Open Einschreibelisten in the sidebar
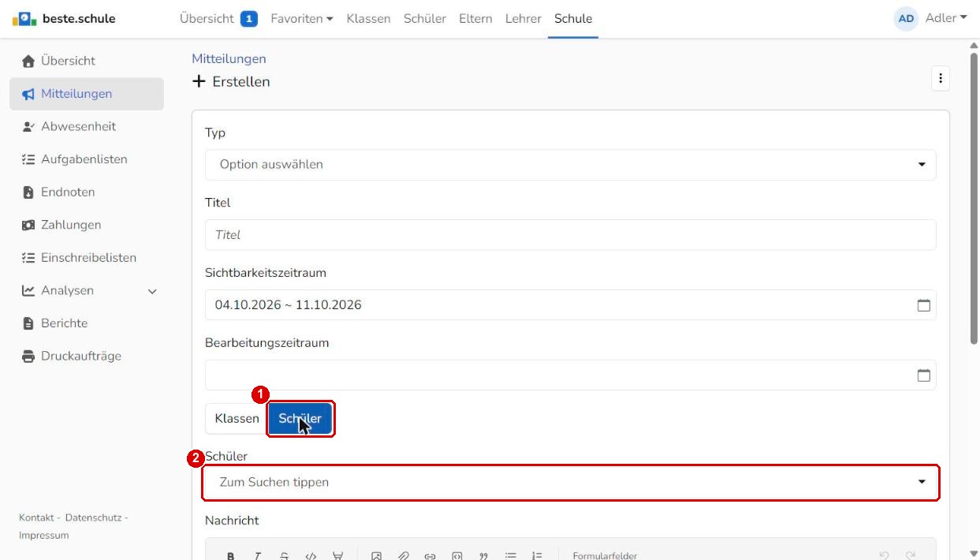This screenshot has height=560, width=980. [x=87, y=257]
